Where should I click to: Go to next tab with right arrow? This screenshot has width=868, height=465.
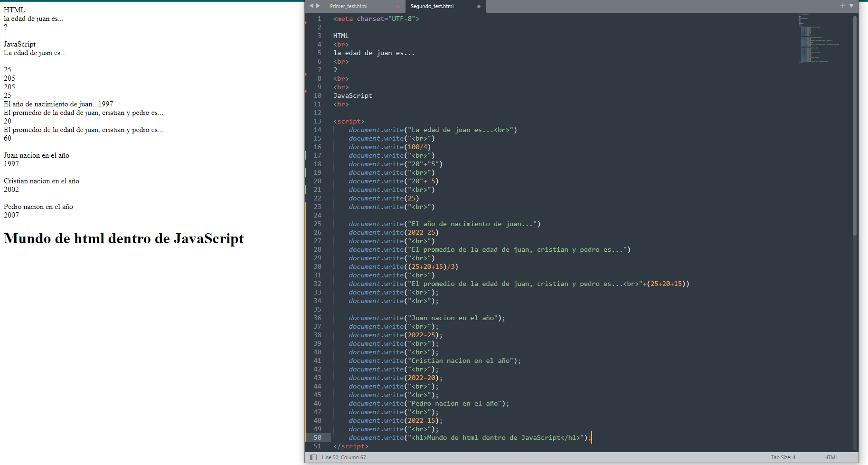click(318, 6)
